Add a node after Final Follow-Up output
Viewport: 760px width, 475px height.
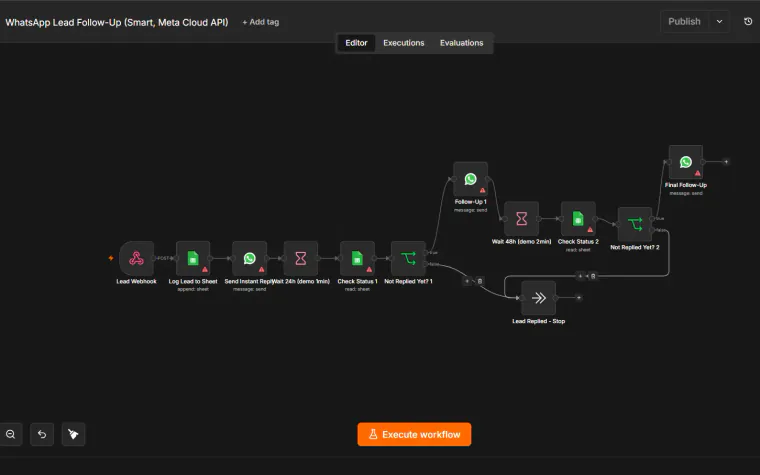pyautogui.click(x=726, y=162)
